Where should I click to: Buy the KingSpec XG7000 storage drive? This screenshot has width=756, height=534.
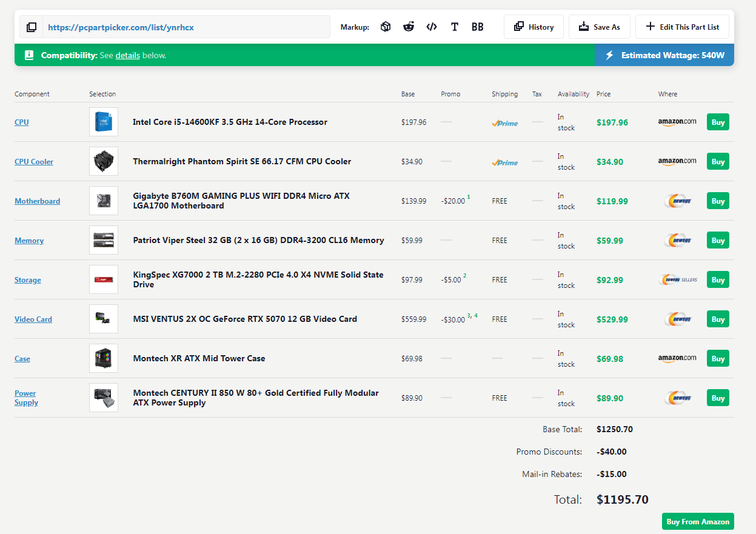[x=718, y=279]
